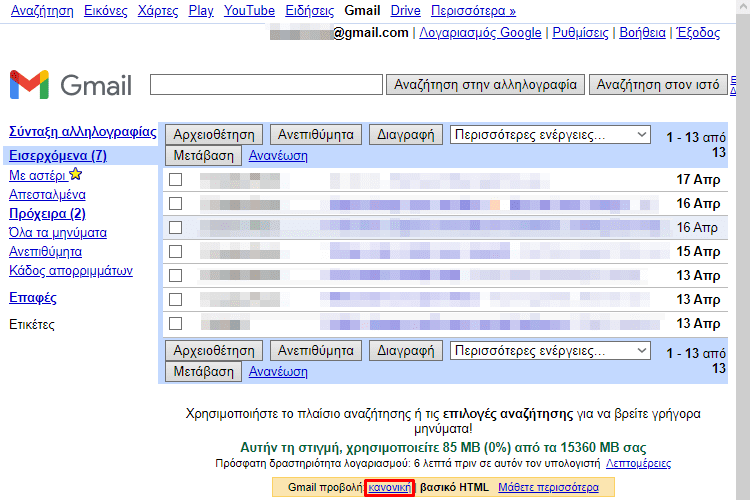750x500 pixels.
Task: Open the Απεσταλμένα sent folder
Action: tap(47, 195)
